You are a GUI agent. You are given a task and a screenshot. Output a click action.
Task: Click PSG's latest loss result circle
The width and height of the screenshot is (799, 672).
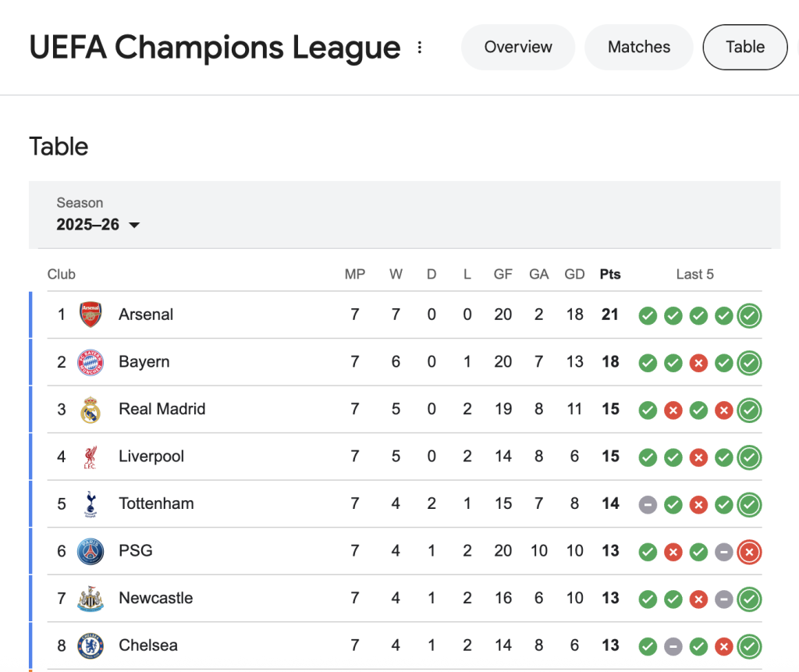point(749,552)
